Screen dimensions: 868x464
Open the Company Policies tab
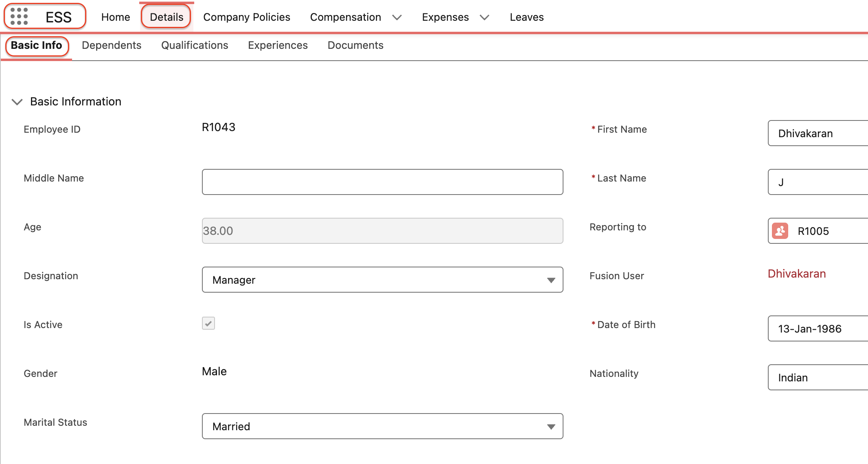pyautogui.click(x=246, y=17)
